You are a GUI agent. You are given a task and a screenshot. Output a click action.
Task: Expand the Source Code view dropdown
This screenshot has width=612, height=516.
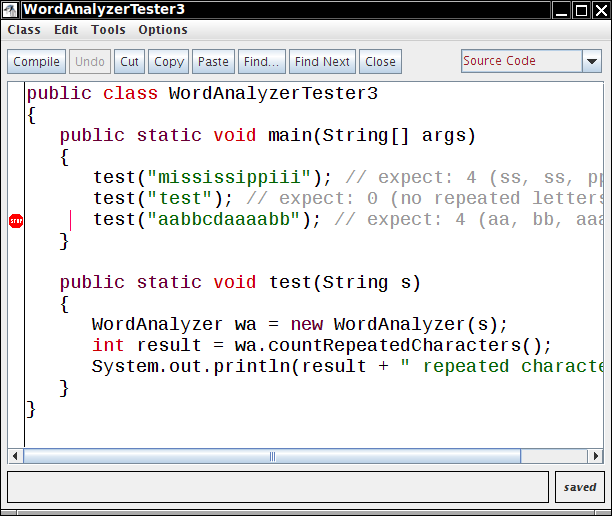591,61
